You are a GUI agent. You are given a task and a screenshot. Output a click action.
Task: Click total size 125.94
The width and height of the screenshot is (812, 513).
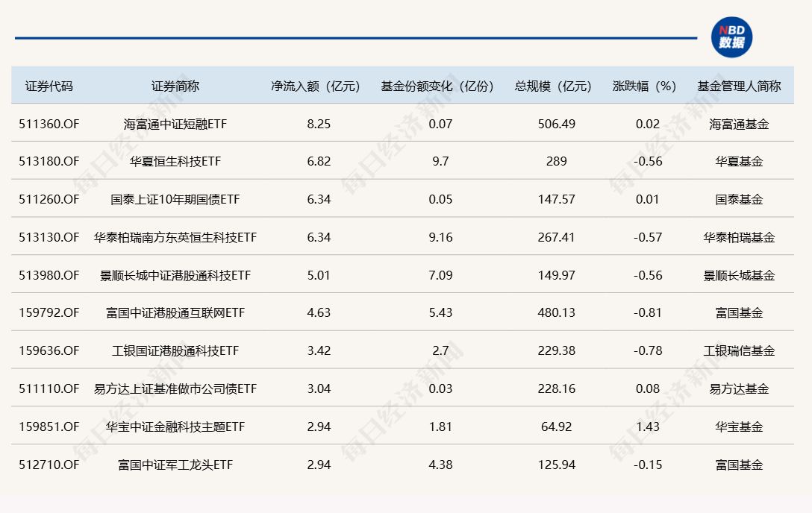coord(557,465)
